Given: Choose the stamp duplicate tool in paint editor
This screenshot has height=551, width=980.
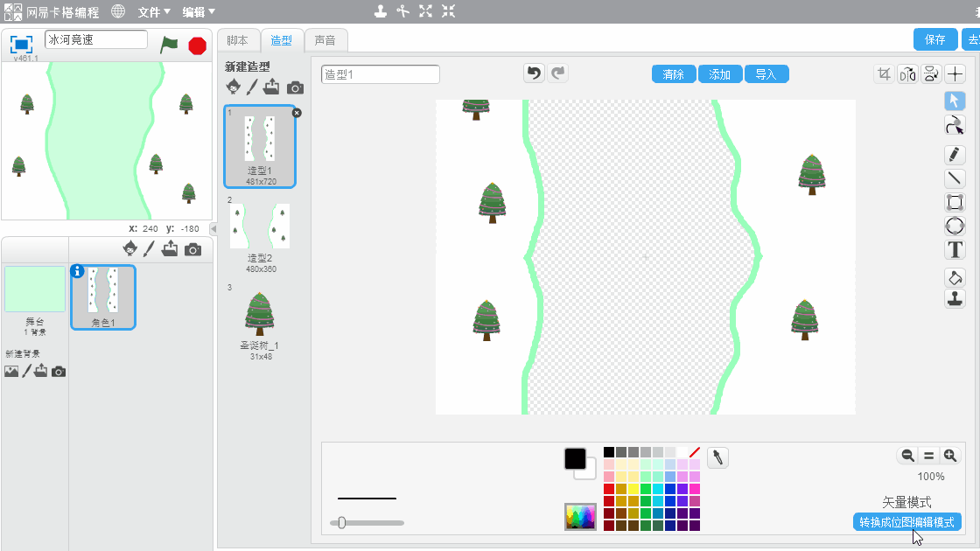Looking at the screenshot, I should point(955,298).
